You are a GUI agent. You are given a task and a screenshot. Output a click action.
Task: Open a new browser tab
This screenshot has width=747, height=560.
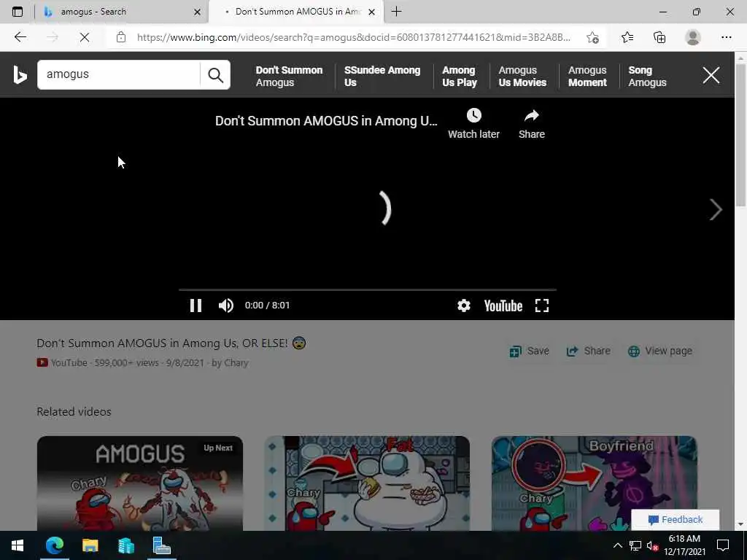point(396,12)
